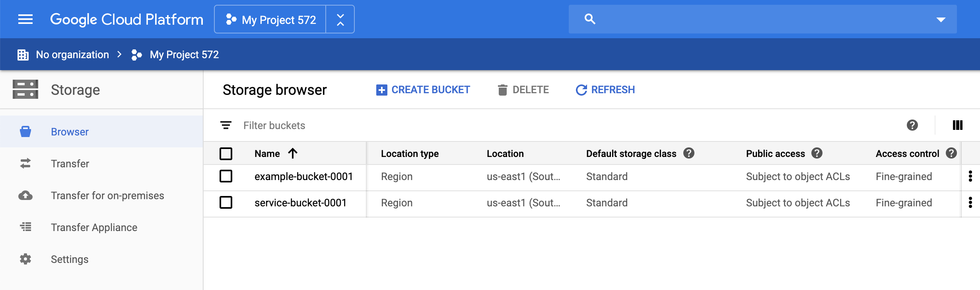Click Region cell for service-bucket-0001
This screenshot has height=290, width=980.
[x=397, y=202]
